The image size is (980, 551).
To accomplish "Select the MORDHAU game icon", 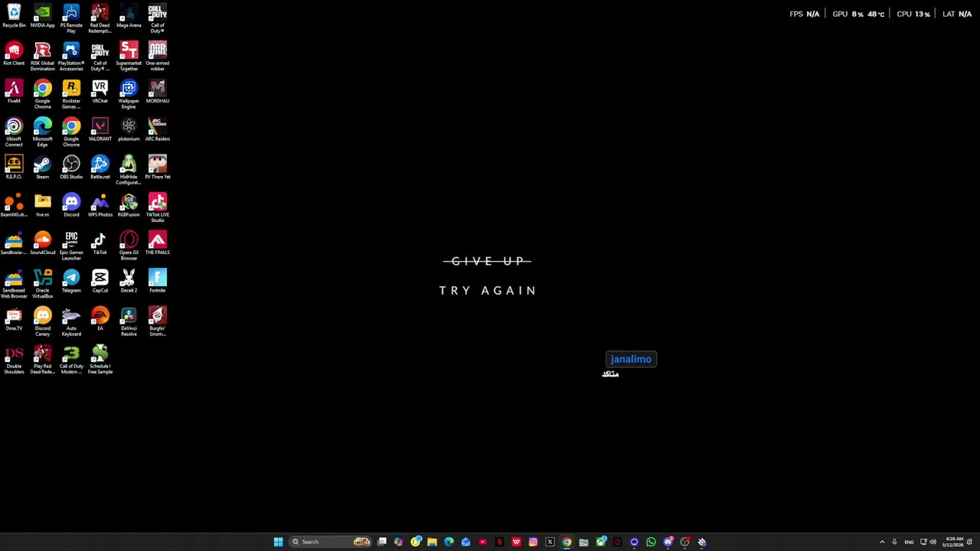I will [158, 93].
